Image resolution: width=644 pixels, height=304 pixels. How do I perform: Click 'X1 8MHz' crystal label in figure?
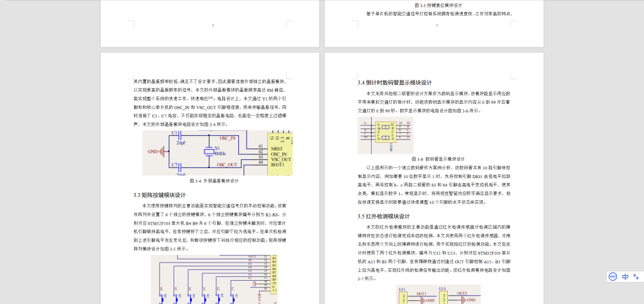click(219, 151)
